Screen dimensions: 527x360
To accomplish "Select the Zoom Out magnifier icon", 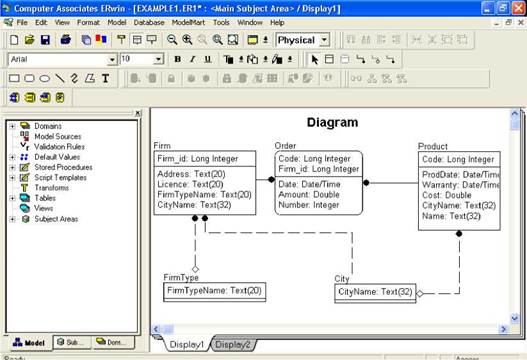I will pyautogui.click(x=172, y=40).
